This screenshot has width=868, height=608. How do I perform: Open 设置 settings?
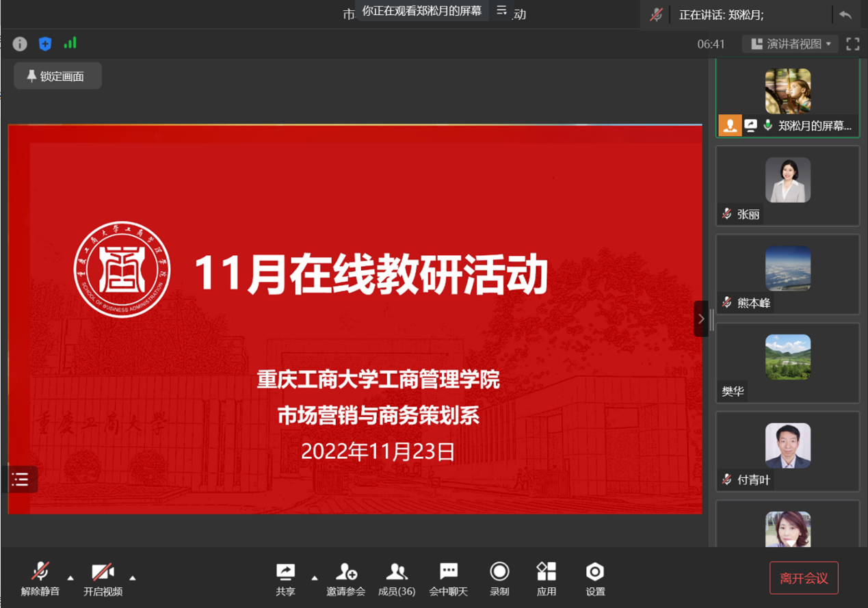(x=595, y=579)
